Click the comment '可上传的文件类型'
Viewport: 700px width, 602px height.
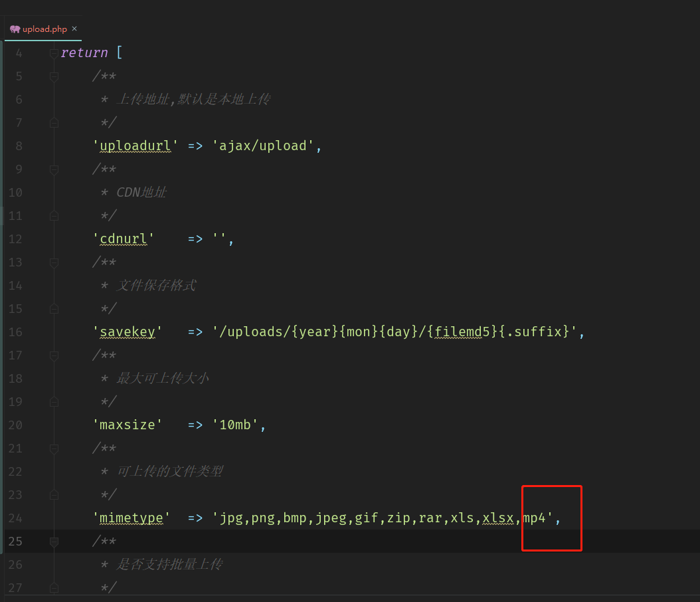click(169, 471)
